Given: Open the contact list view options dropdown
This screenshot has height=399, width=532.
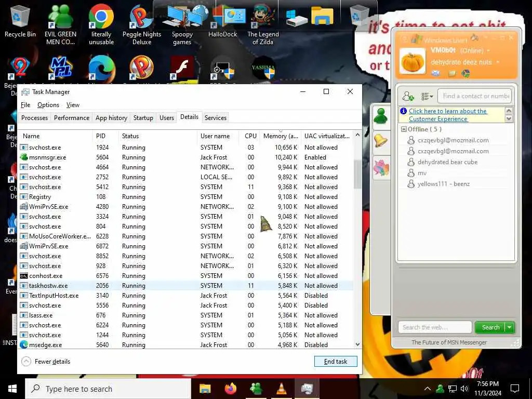Looking at the screenshot, I should click(427, 96).
